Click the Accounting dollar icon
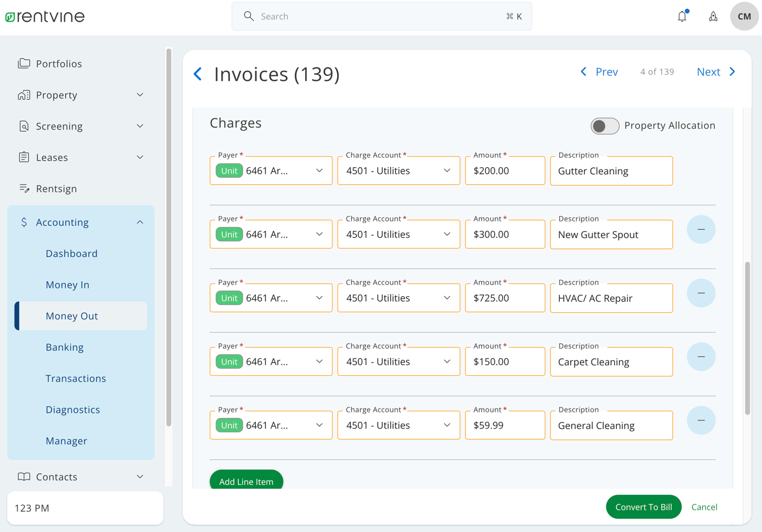The image size is (762, 532). click(24, 222)
